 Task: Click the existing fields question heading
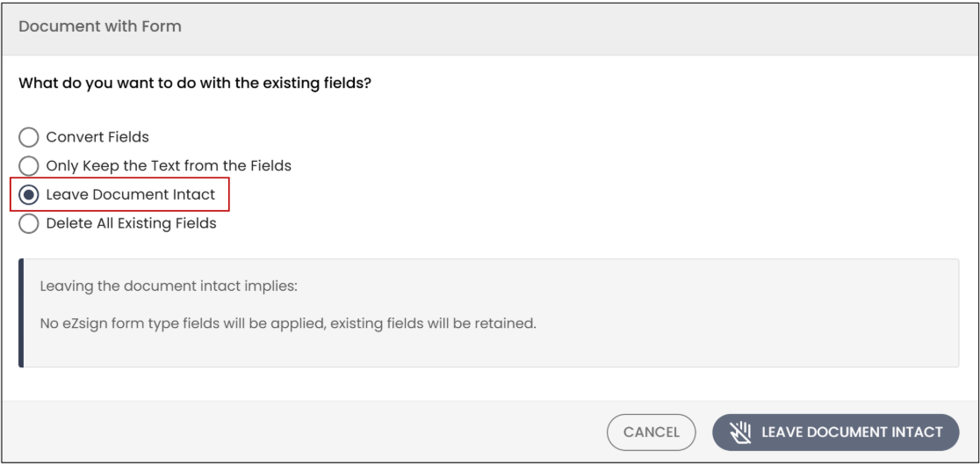point(195,83)
